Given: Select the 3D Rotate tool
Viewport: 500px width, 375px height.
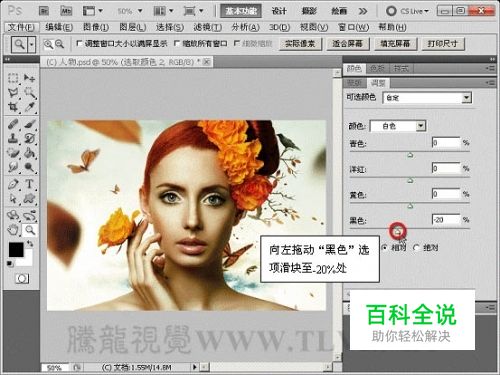Looking at the screenshot, I should click(13, 215).
